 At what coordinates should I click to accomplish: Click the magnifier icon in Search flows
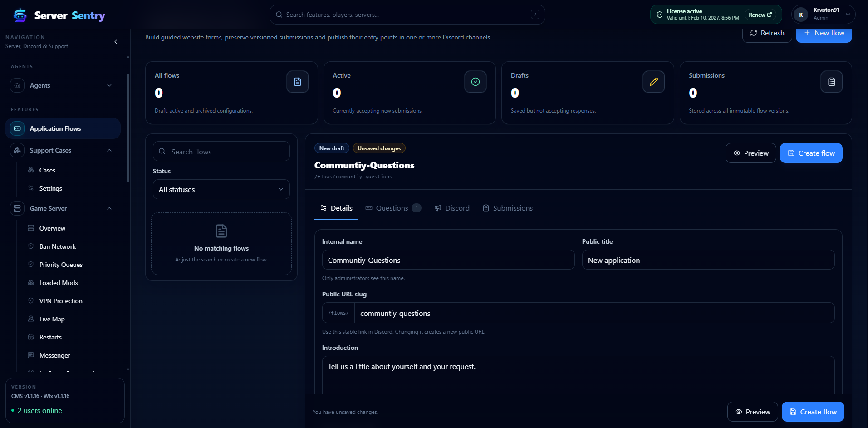point(162,152)
